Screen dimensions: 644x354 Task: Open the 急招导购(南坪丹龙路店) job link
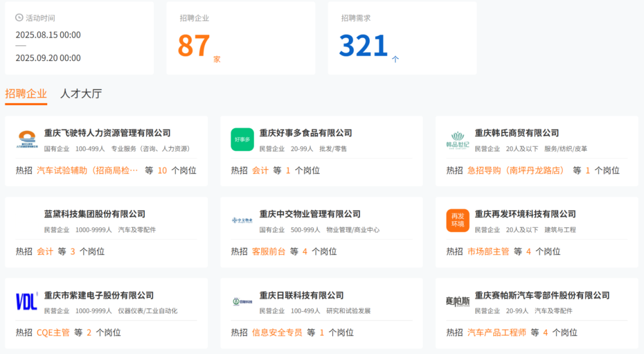[516, 170]
